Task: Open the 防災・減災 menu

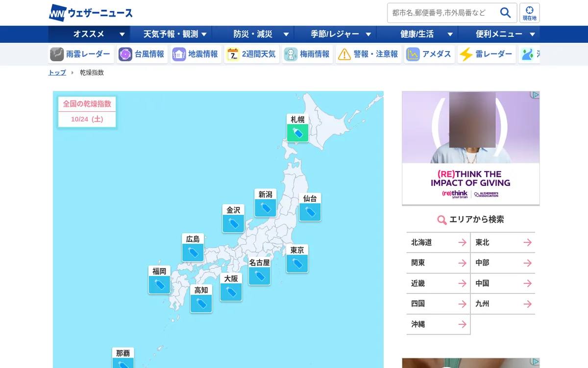Action: tap(253, 34)
